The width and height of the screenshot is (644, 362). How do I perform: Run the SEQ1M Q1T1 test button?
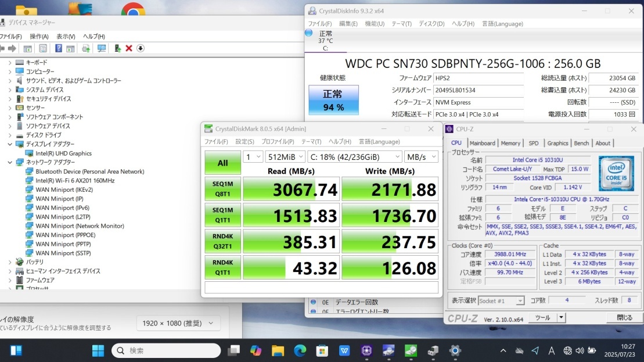[222, 215]
